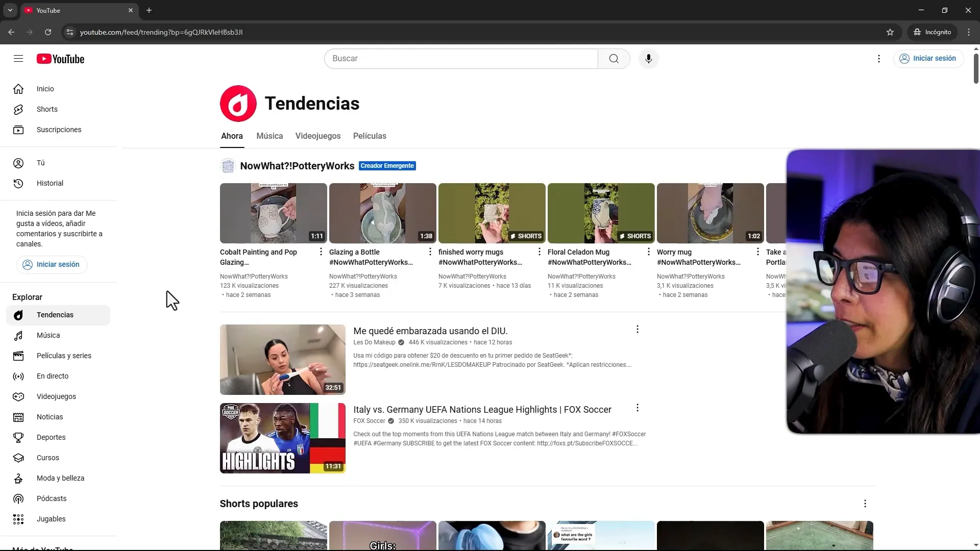Select Tendencias in Explorar list
Image resolution: width=980 pixels, height=551 pixels.
pos(58,315)
